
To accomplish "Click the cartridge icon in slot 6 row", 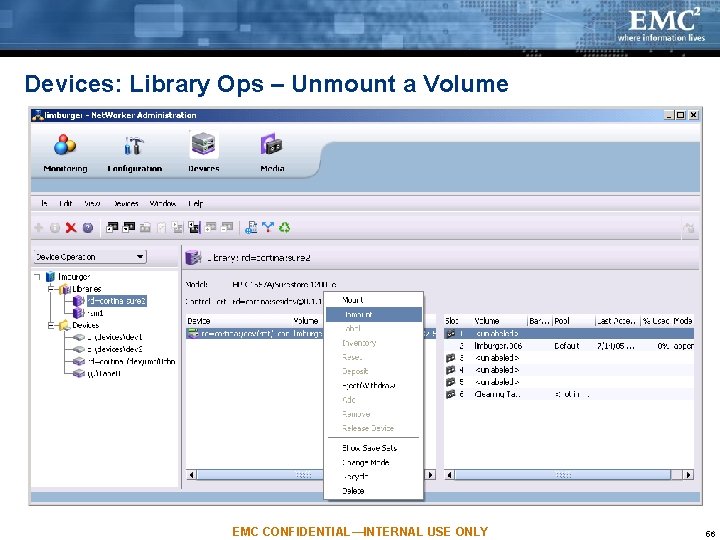I will tap(450, 394).
